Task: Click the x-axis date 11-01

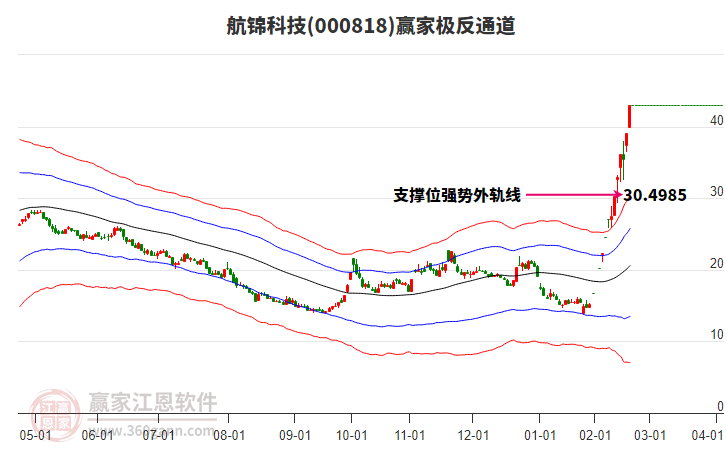Action: pyautogui.click(x=410, y=436)
